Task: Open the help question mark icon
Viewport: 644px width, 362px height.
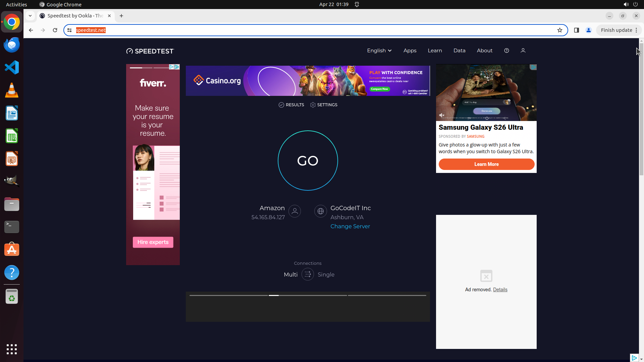Action: click(x=506, y=51)
